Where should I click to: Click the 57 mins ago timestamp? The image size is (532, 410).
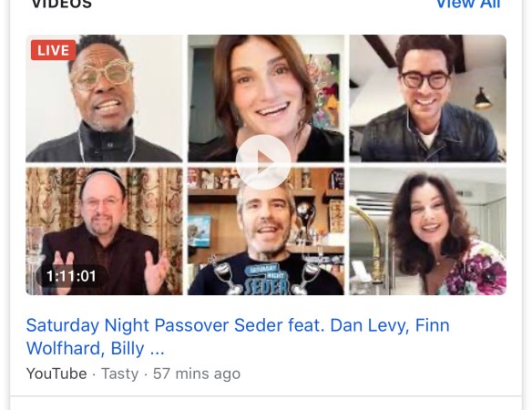pos(197,374)
